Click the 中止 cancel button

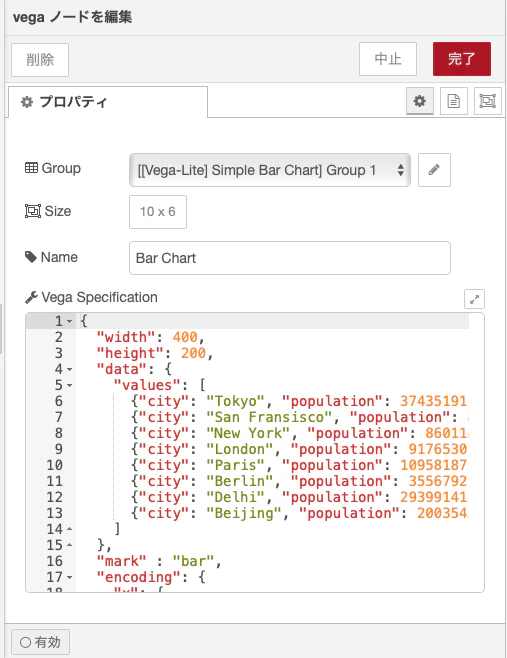388,59
